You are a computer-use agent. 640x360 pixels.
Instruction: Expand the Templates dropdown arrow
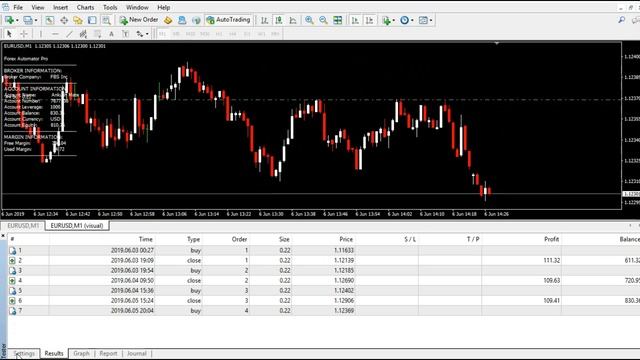(x=431, y=20)
